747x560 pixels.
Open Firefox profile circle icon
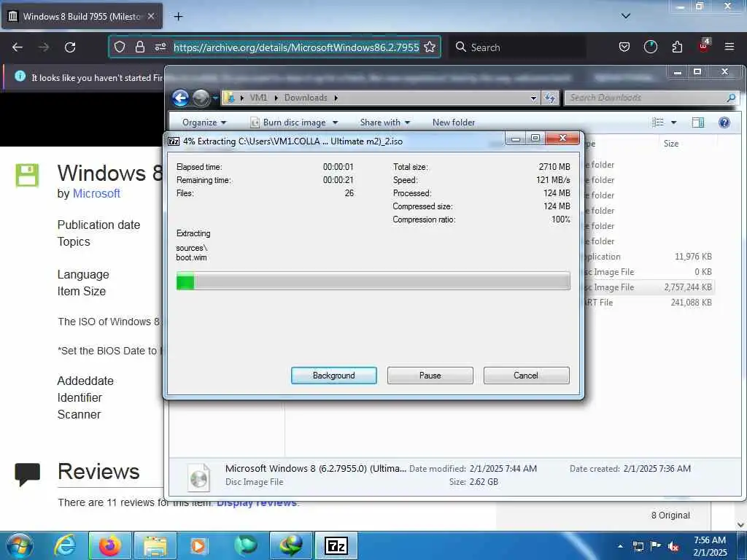(x=650, y=47)
